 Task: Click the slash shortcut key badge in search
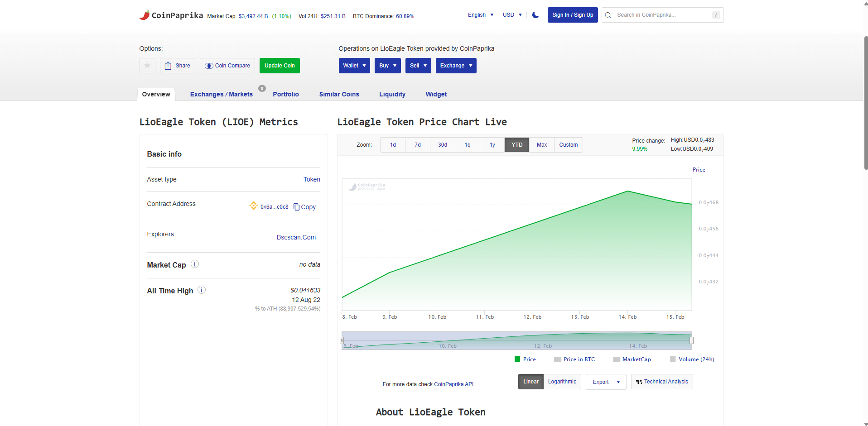[x=716, y=15]
